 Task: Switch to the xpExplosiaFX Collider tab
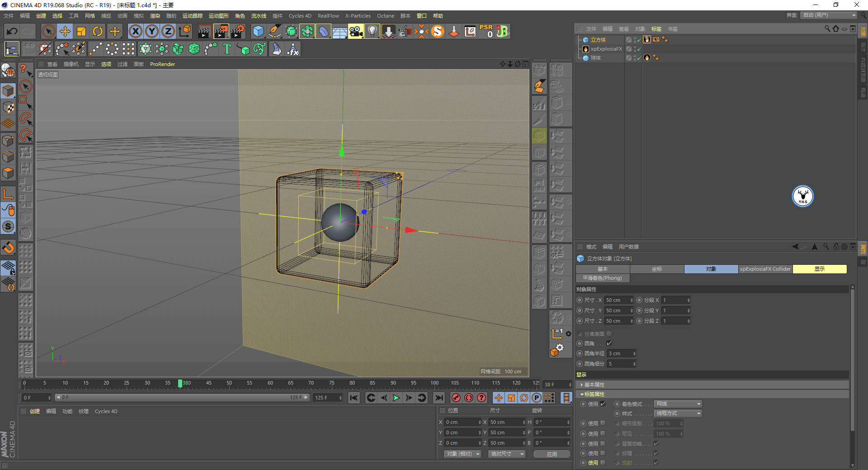click(x=765, y=269)
